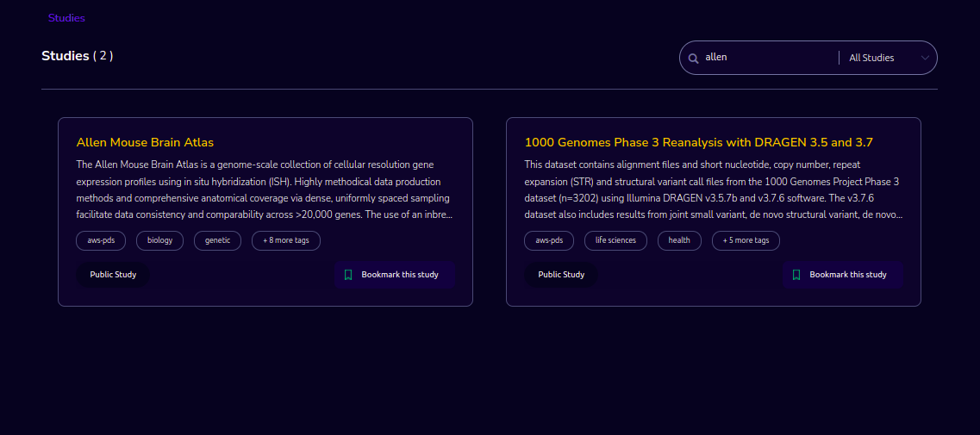Viewport: 980px width, 435px height.
Task: Open 1000 Genomes Phase 3 Reanalysis title
Action: point(699,142)
